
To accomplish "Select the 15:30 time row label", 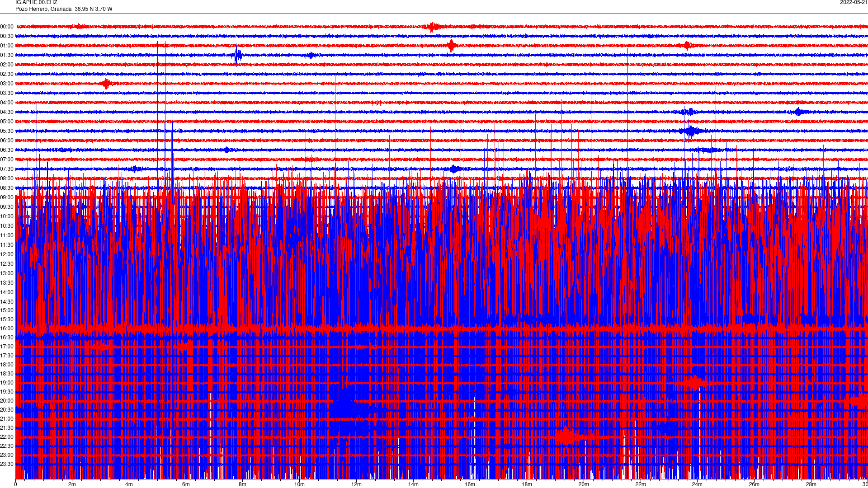I will (x=7, y=319).
